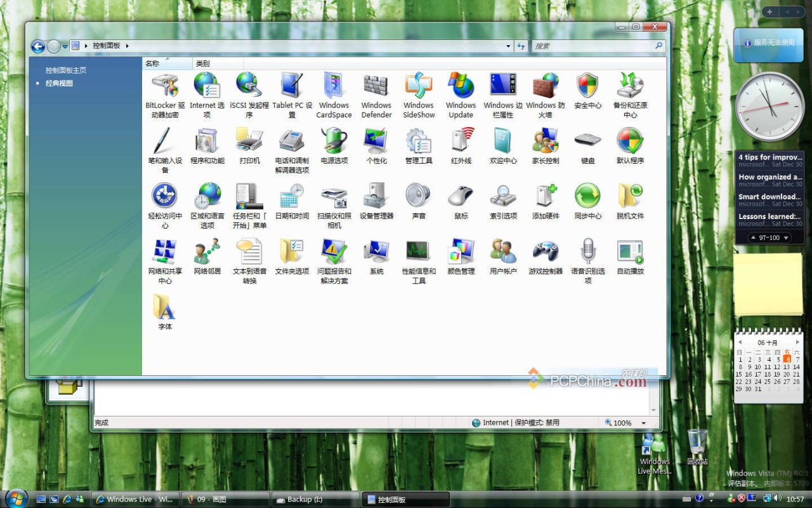Open the Internet 选项 icon
The image size is (812, 508).
tap(207, 85)
